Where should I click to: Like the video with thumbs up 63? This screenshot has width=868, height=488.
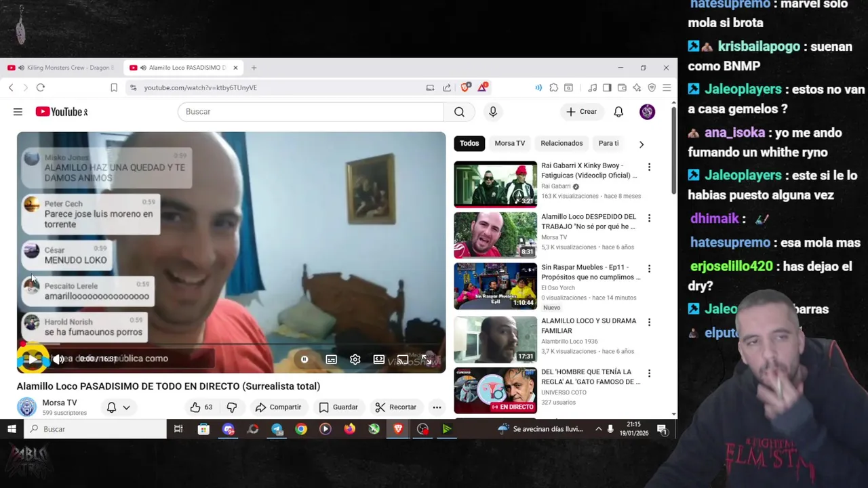[201, 407]
